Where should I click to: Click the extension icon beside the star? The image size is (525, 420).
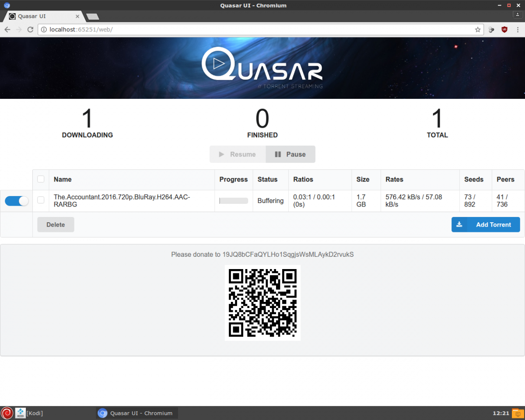point(491,30)
